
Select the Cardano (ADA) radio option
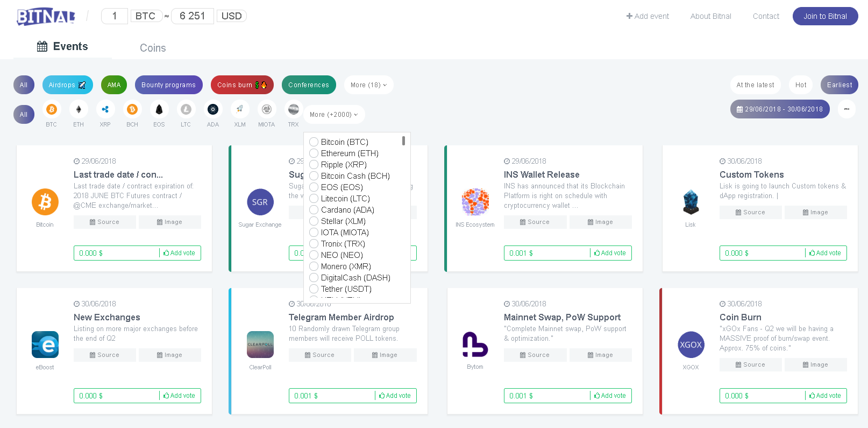click(314, 210)
